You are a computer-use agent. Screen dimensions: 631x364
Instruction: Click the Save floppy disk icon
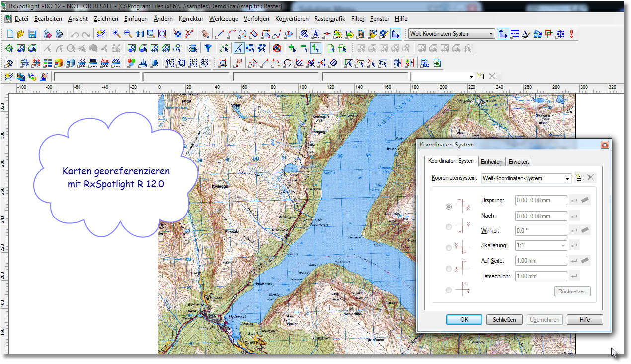coord(32,34)
